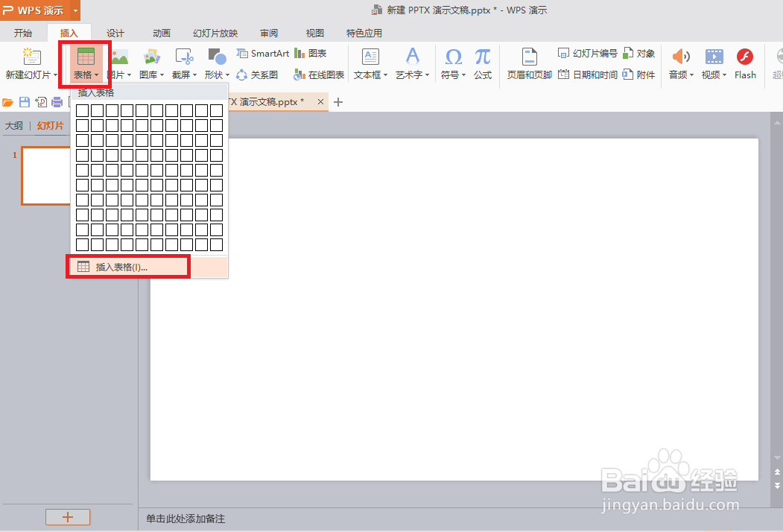Click the Export to PDF quick-access icon

pyautogui.click(x=41, y=102)
